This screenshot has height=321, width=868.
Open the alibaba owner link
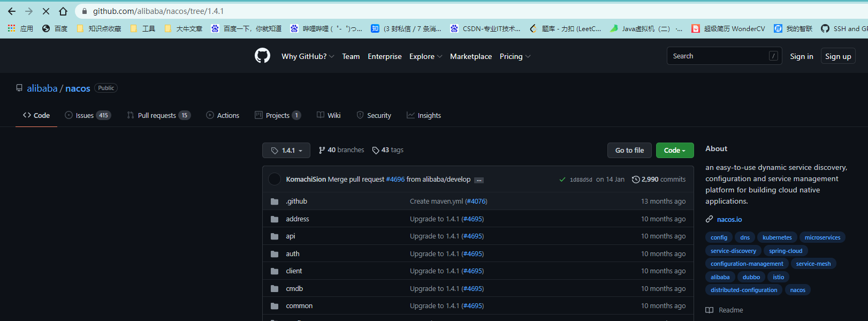pos(42,88)
